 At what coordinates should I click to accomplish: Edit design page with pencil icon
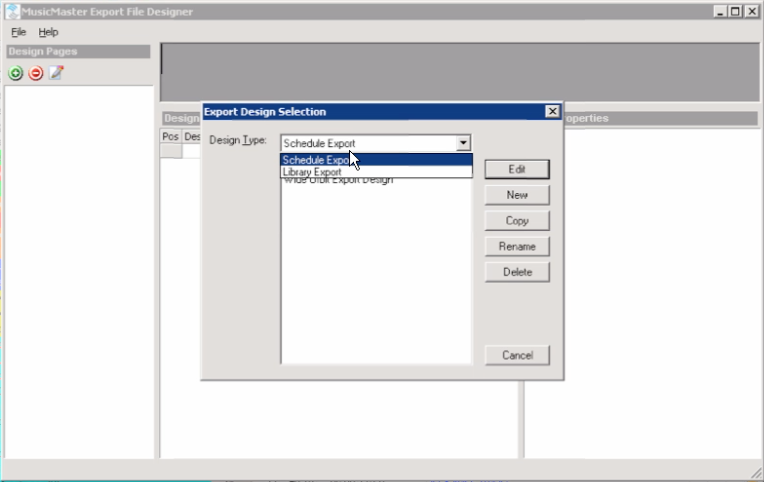pos(56,73)
